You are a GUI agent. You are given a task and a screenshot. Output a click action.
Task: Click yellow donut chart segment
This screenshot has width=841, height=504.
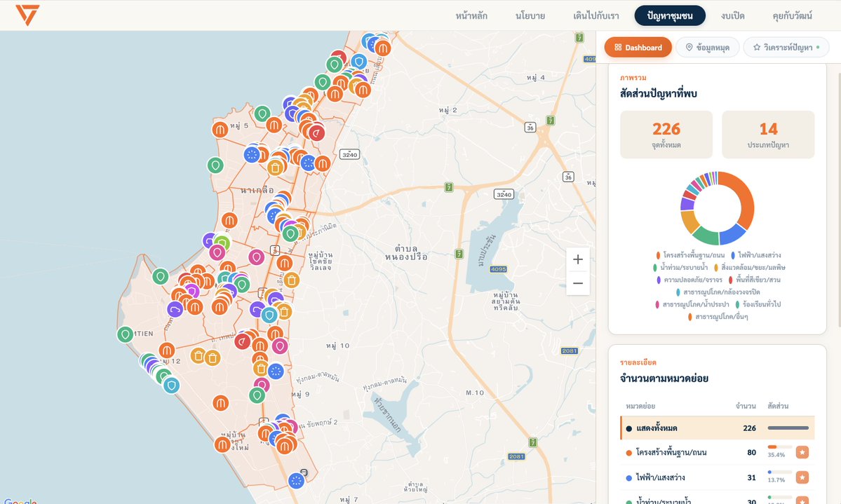[x=689, y=221]
